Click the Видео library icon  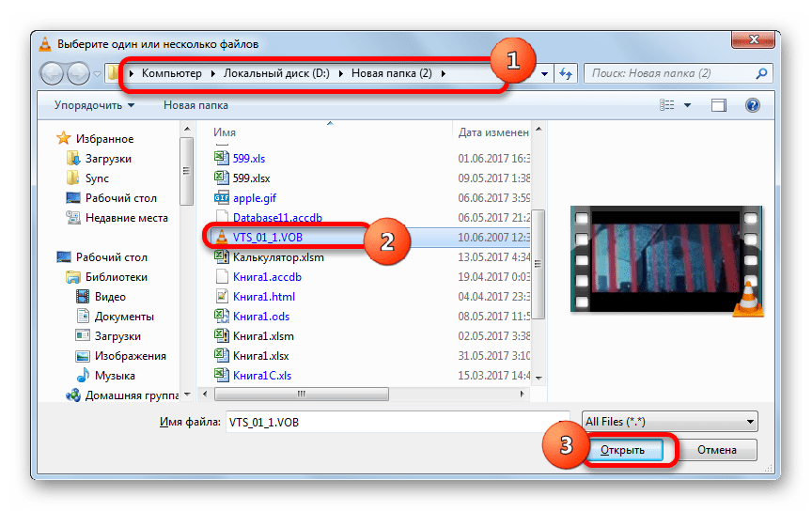pos(83,296)
